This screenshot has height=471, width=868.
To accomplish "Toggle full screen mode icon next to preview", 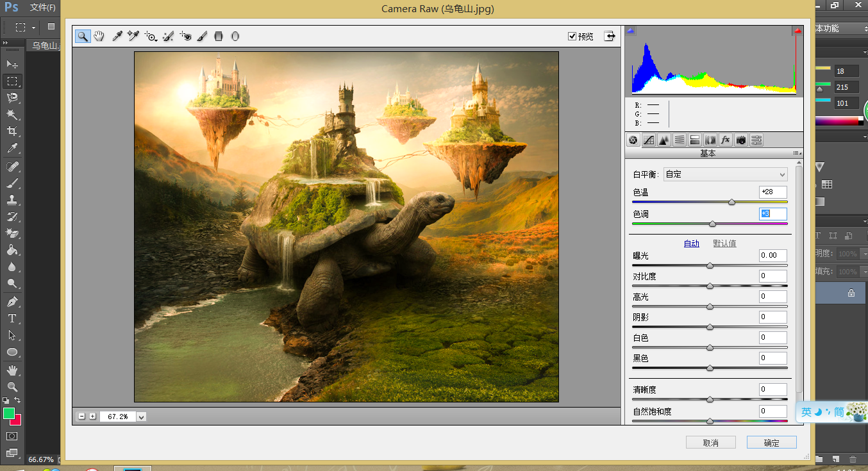I will point(610,37).
